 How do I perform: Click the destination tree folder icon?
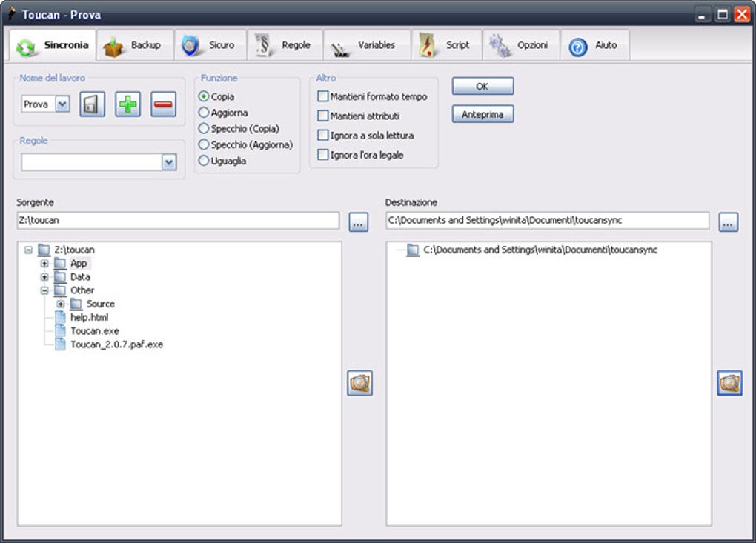(413, 250)
